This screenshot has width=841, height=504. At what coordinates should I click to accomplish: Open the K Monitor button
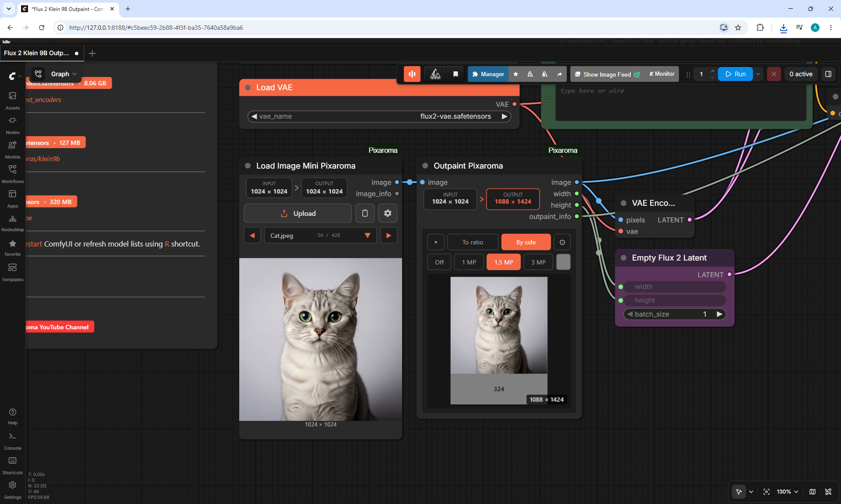661,74
